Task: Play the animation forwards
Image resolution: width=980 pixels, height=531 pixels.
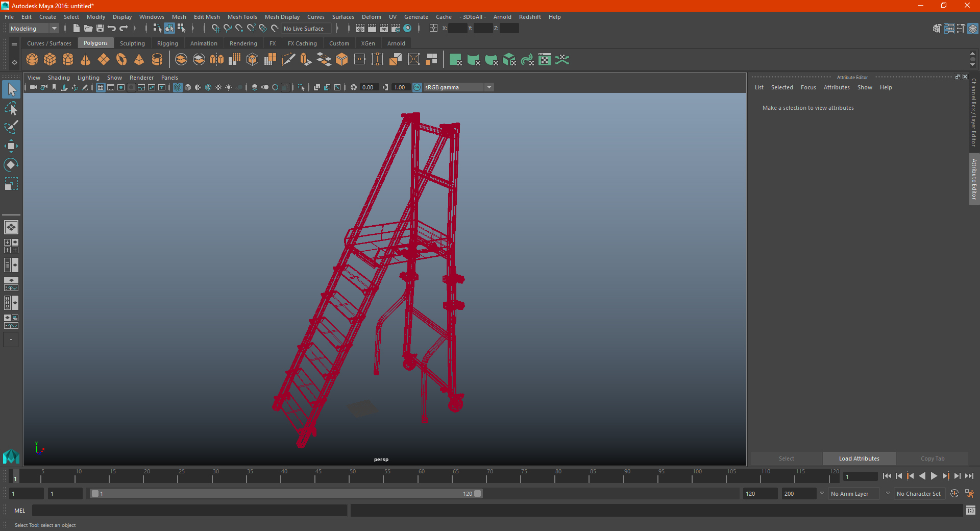Action: (934, 476)
